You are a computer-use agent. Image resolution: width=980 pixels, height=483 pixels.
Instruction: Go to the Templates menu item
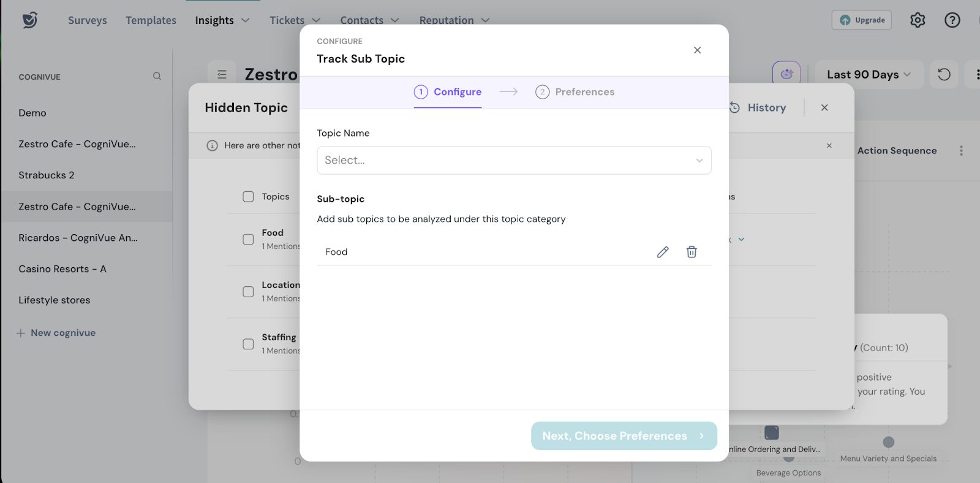[x=151, y=20]
